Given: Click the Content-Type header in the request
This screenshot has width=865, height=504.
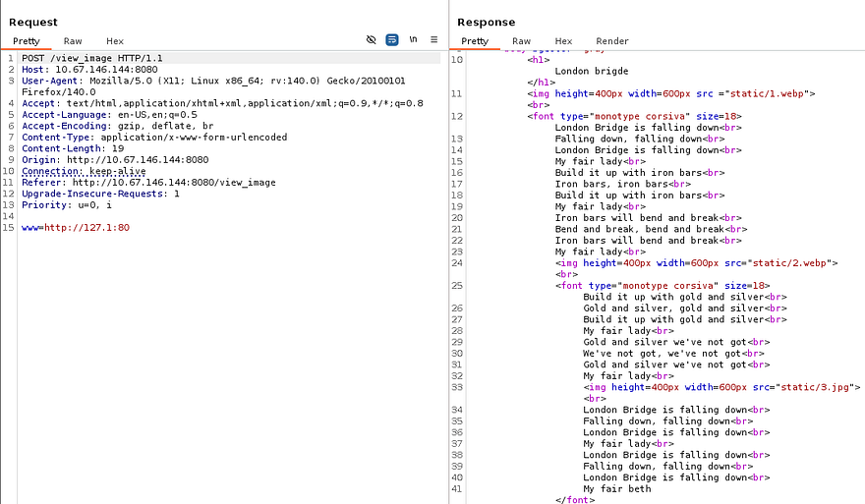Looking at the screenshot, I should [154, 138].
